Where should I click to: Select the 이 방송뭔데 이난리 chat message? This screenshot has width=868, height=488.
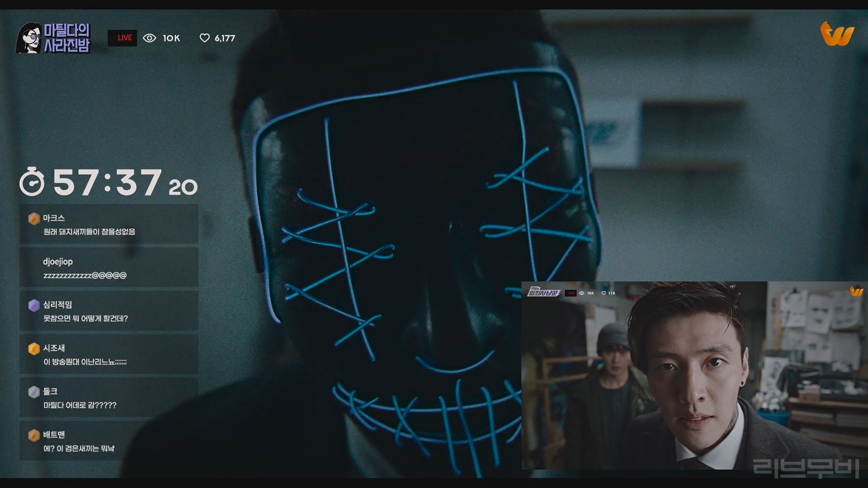pos(85,362)
